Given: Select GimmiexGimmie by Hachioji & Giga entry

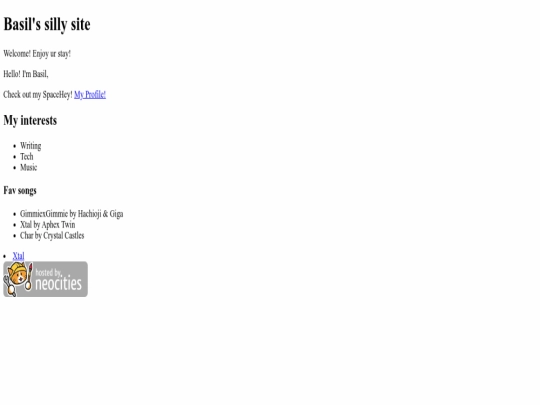Looking at the screenshot, I should [x=72, y=214].
